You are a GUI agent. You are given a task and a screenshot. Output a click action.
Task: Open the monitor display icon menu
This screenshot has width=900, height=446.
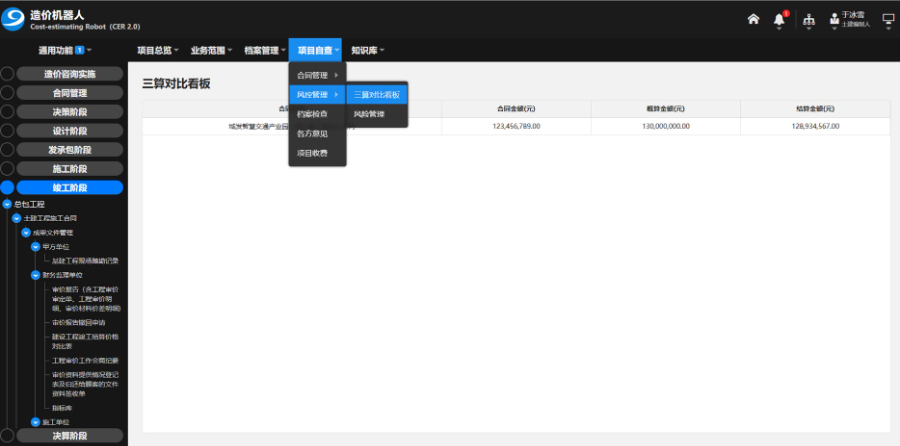click(x=887, y=19)
